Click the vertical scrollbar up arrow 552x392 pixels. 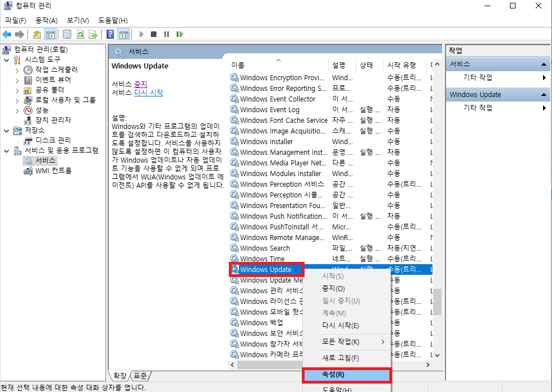[437, 64]
